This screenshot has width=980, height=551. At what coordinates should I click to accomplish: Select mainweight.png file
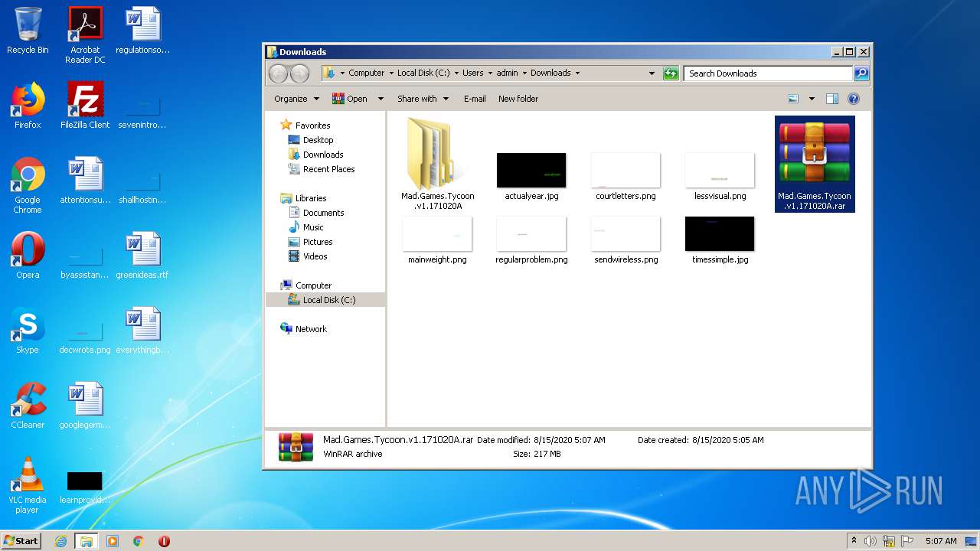[x=437, y=240]
